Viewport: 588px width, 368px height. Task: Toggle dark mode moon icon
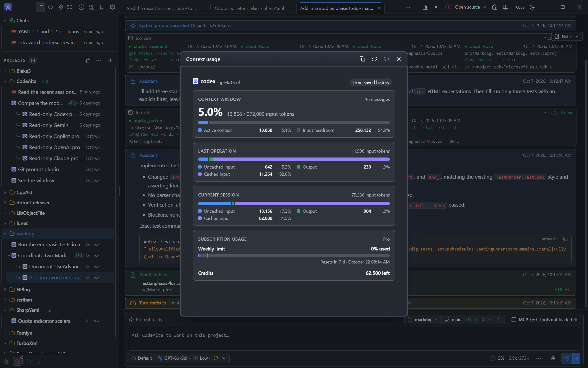click(532, 7)
